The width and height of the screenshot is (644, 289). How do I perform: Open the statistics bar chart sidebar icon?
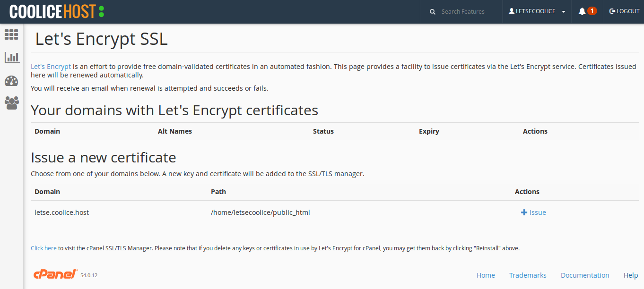12,58
